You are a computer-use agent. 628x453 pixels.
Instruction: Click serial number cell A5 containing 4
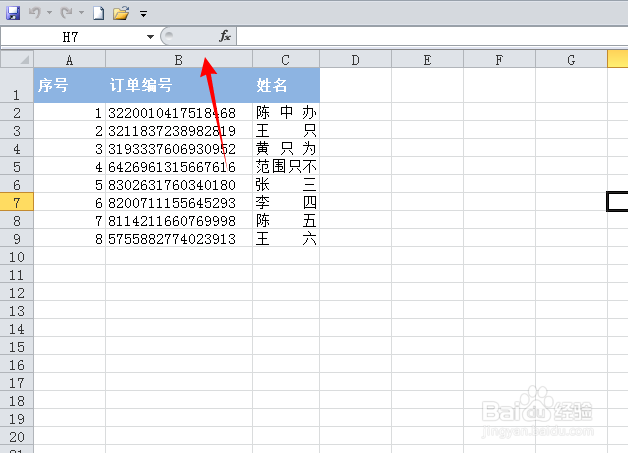(70, 167)
